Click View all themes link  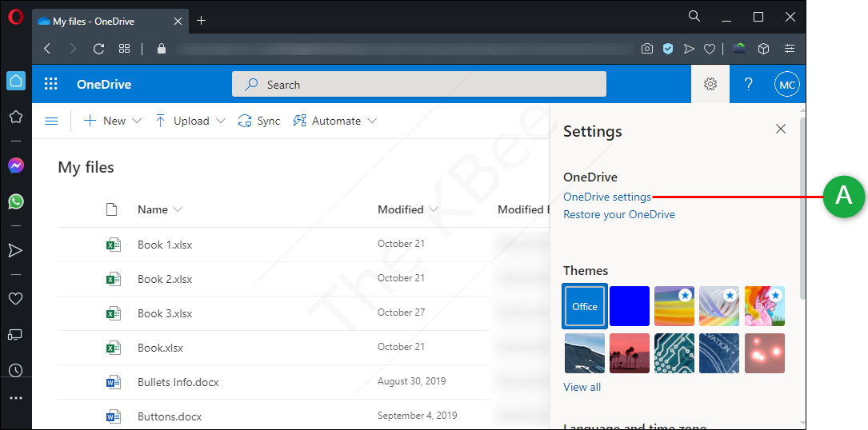pyautogui.click(x=582, y=387)
